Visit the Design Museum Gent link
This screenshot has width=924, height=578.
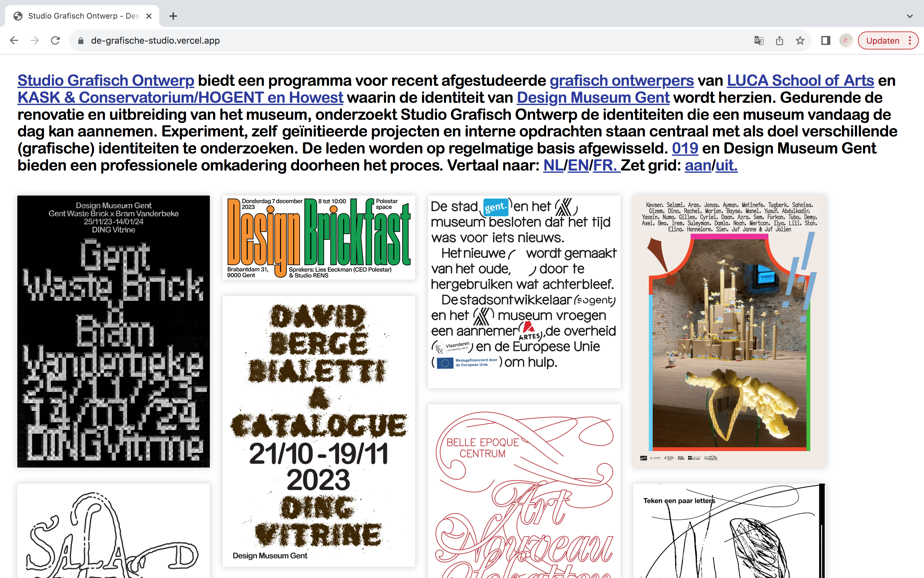[x=593, y=98]
